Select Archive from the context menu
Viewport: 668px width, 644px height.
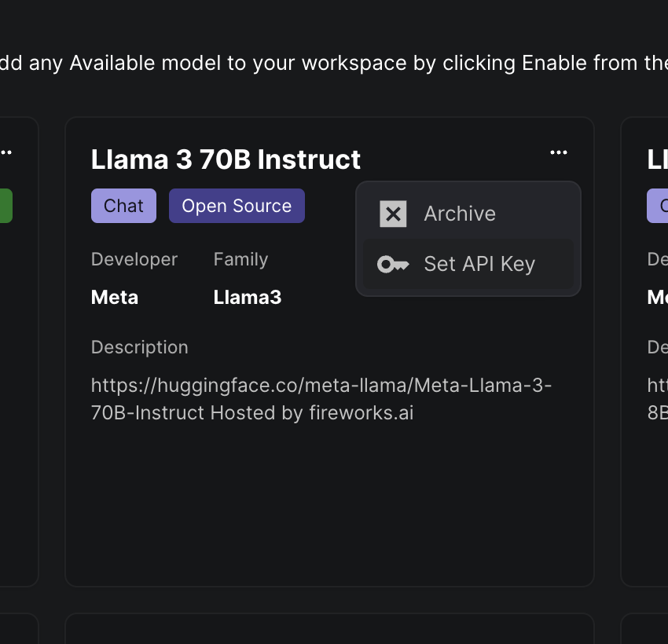tap(460, 214)
